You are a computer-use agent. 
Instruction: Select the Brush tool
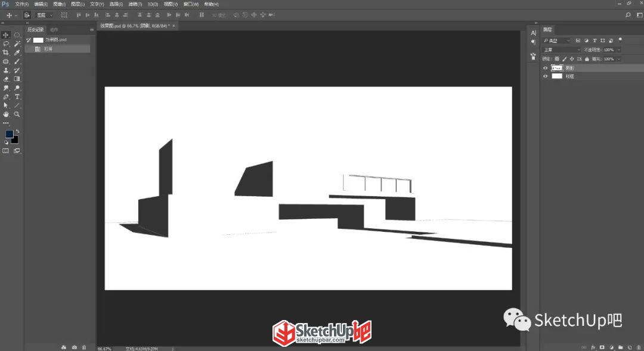[x=17, y=61]
